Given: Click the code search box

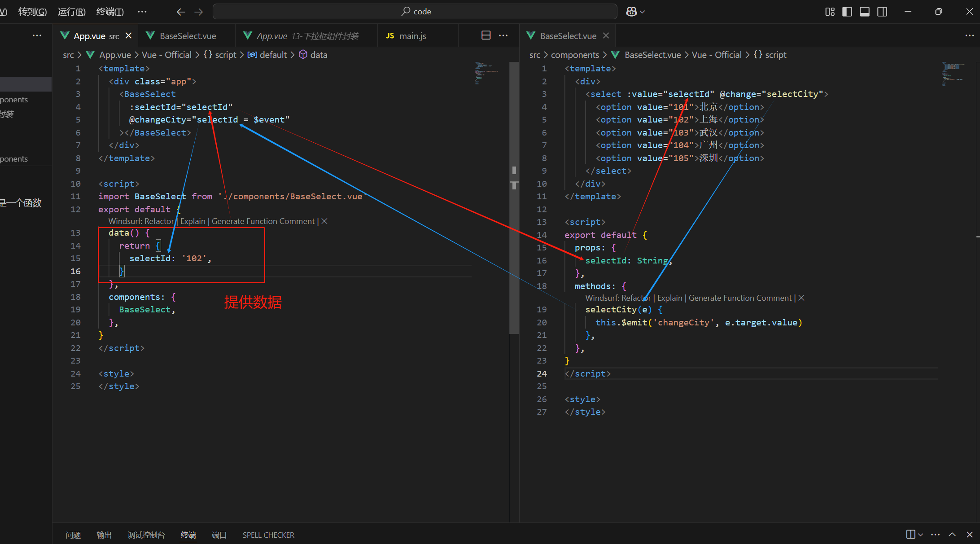Looking at the screenshot, I should 415,12.
